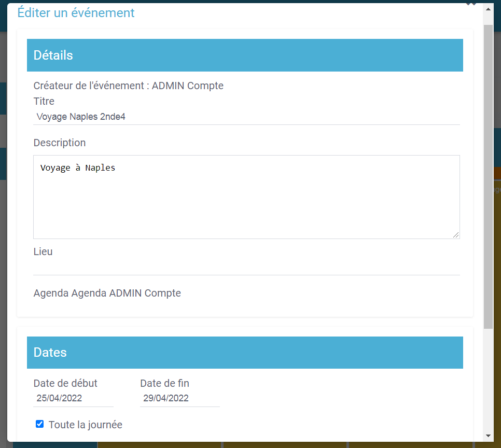Click the empty Lieu field
The height and width of the screenshot is (448, 501).
246,267
